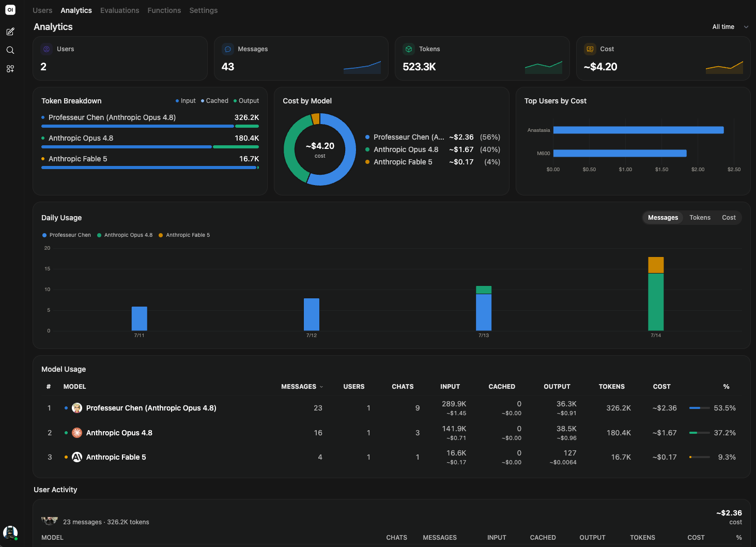
Task: Click the Messages card chat icon
Action: [x=228, y=49]
